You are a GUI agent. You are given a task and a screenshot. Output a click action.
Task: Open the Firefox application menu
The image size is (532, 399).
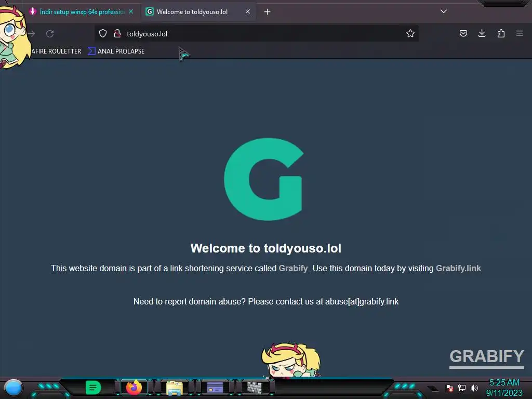pyautogui.click(x=520, y=33)
